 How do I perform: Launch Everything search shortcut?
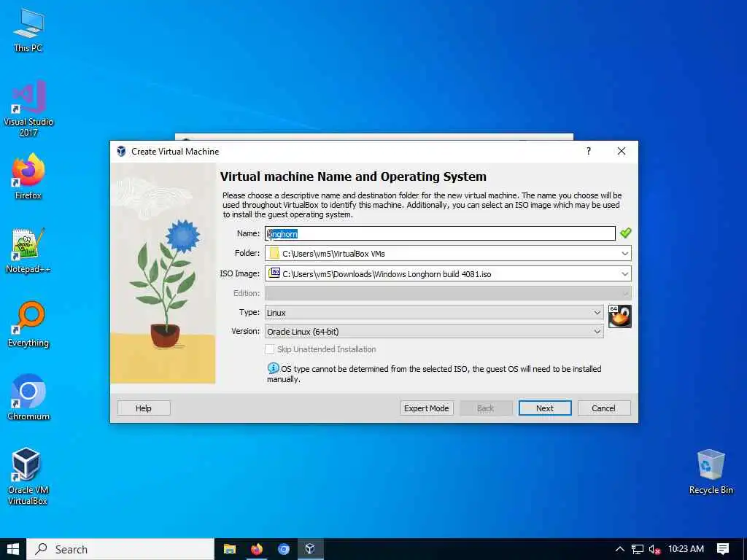click(x=28, y=324)
